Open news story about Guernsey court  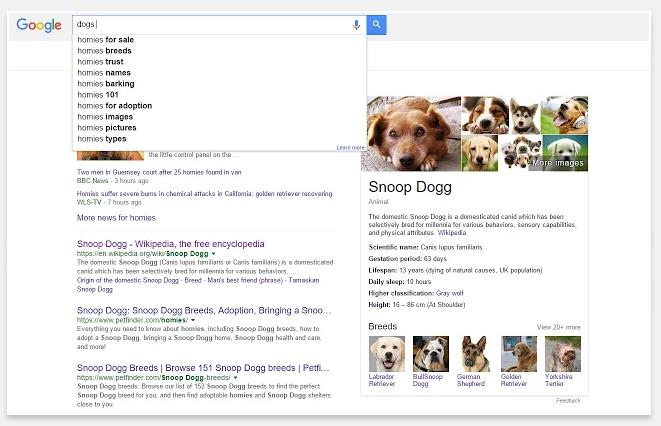tap(159, 172)
